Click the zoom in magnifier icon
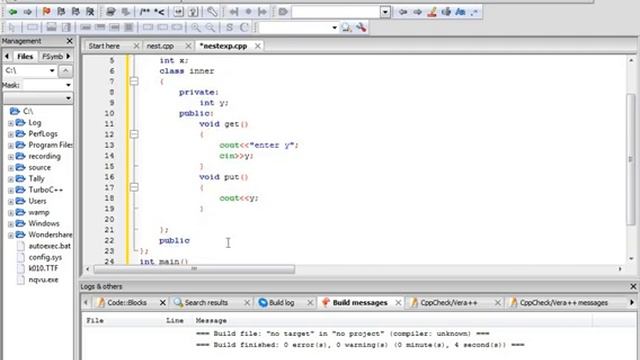This screenshot has width=640, height=360. point(196,27)
